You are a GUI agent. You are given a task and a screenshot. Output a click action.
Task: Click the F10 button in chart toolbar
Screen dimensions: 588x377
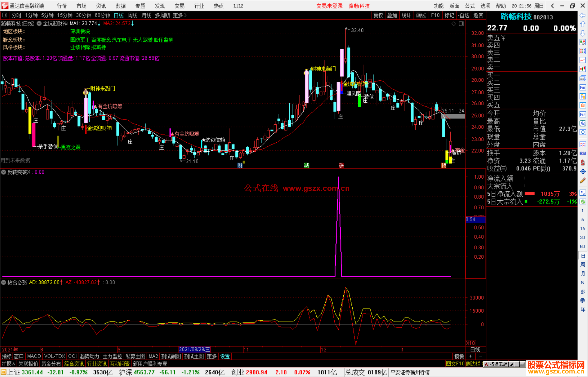point(435,15)
